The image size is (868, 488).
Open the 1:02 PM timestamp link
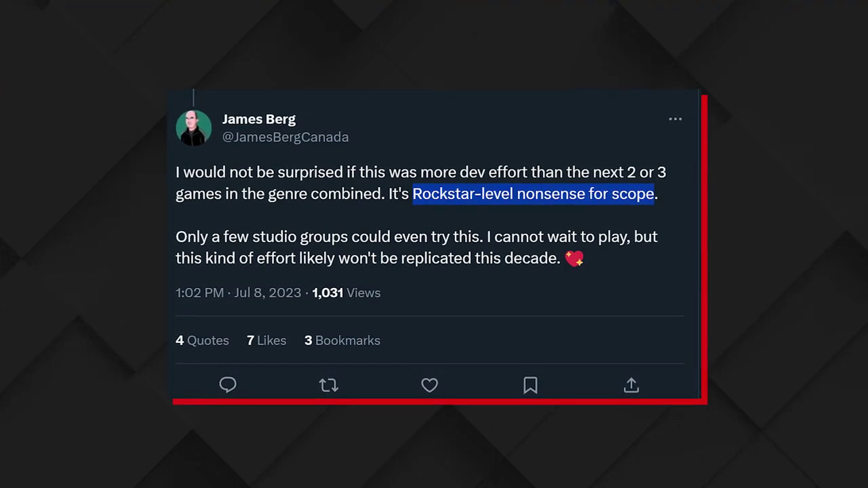[199, 293]
